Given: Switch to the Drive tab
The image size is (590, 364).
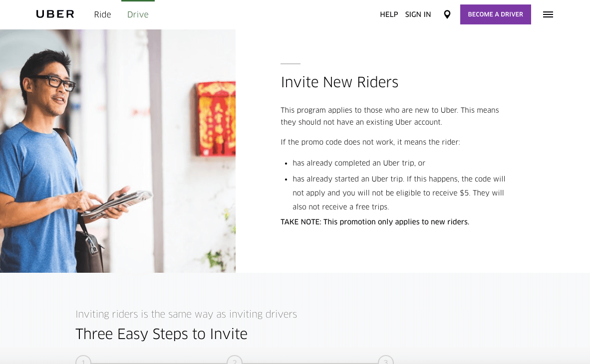Looking at the screenshot, I should [x=138, y=14].
